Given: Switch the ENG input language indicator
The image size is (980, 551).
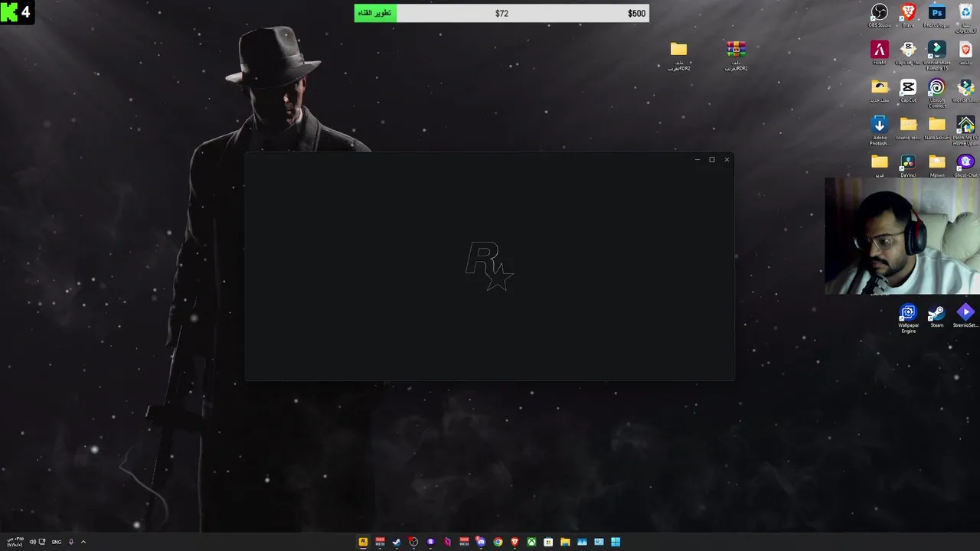Looking at the screenshot, I should (x=57, y=542).
